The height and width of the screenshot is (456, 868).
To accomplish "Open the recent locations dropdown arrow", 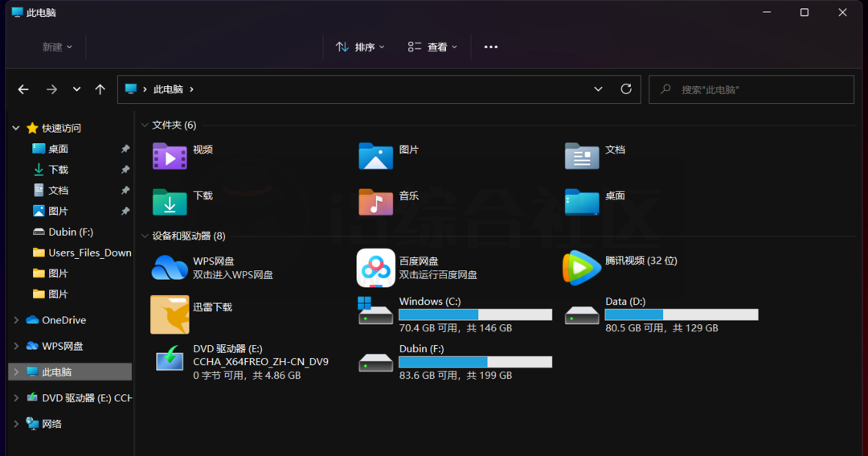I will (x=76, y=89).
